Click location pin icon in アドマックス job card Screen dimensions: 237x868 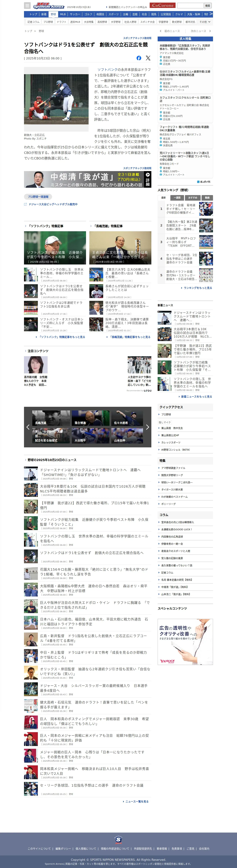click(161, 57)
